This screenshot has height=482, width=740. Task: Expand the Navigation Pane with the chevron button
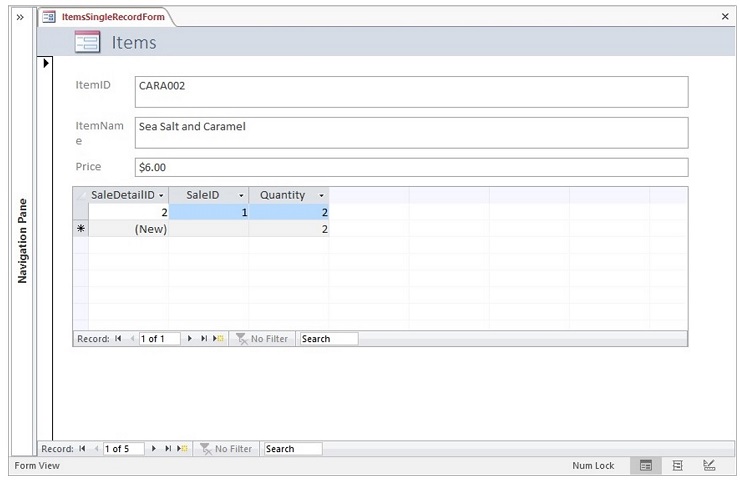pyautogui.click(x=19, y=17)
